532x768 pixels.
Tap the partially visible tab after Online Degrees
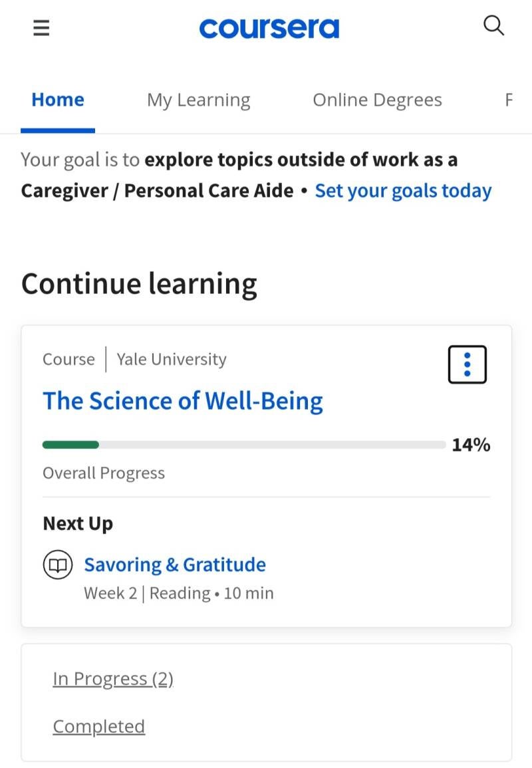pyautogui.click(x=509, y=100)
